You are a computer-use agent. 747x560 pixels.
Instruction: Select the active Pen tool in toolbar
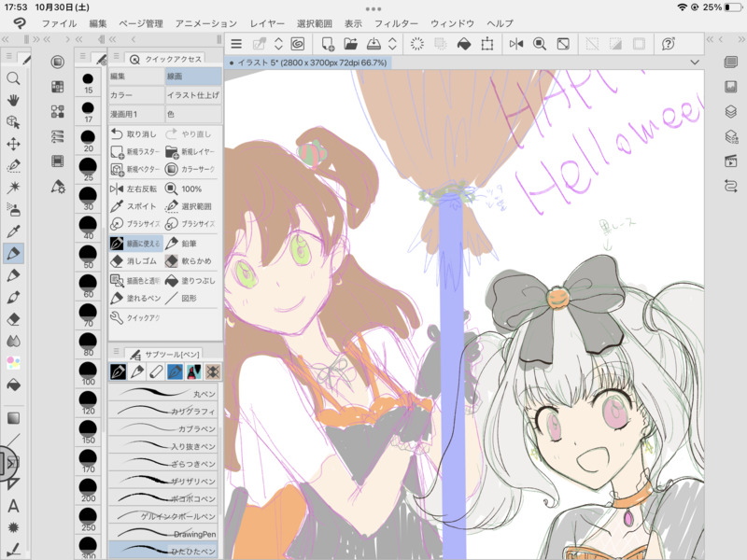13,253
